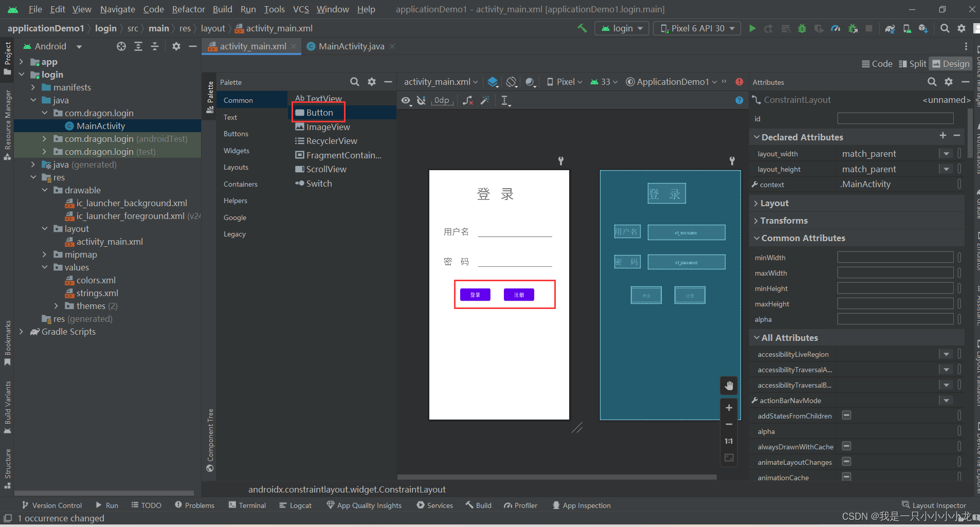Toggle the View Options eye icon
The image size is (980, 527).
click(x=406, y=101)
